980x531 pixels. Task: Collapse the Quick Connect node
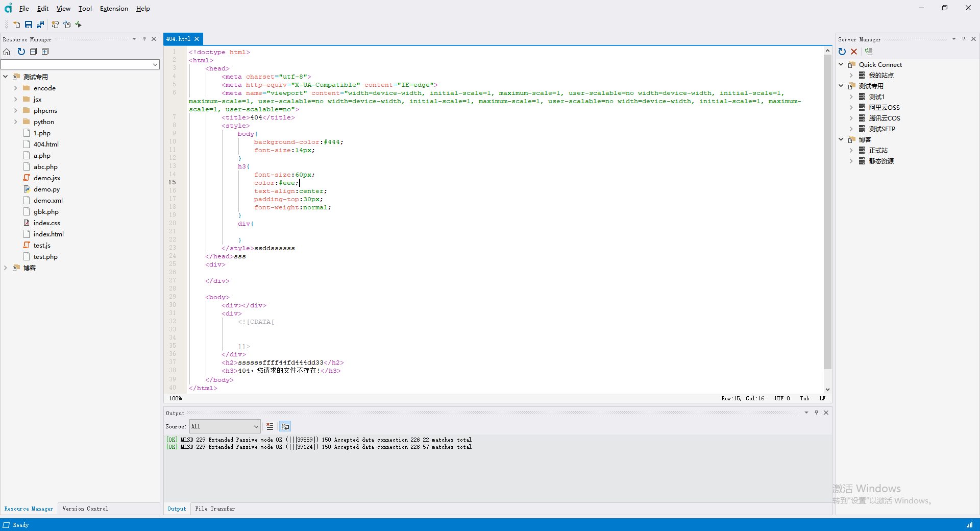(841, 65)
